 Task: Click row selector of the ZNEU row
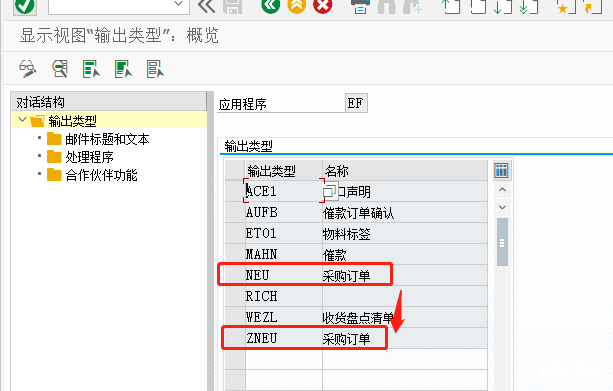(x=235, y=338)
